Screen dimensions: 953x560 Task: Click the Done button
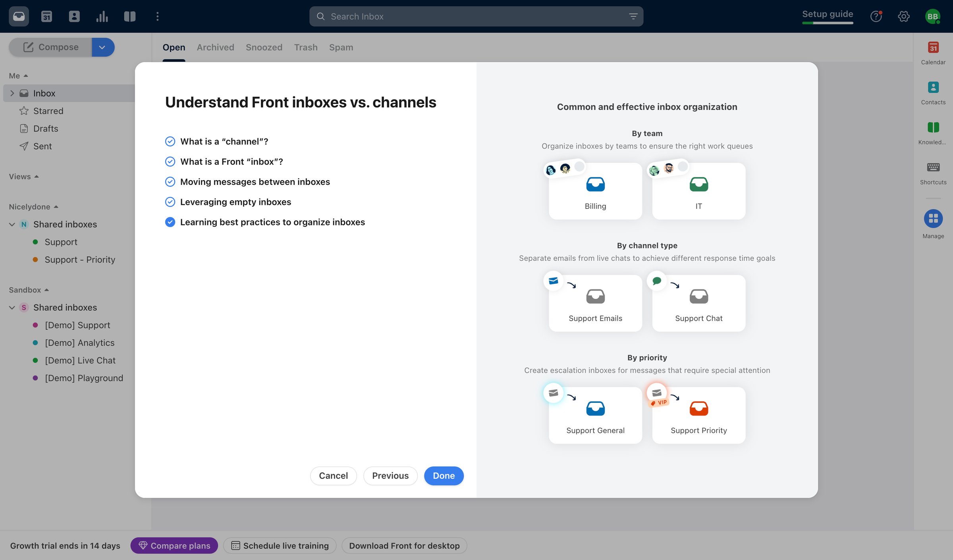(444, 475)
